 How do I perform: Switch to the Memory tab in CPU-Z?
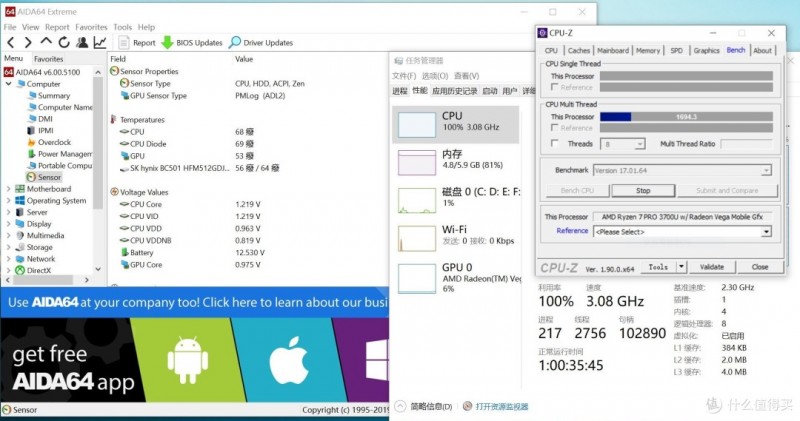648,51
